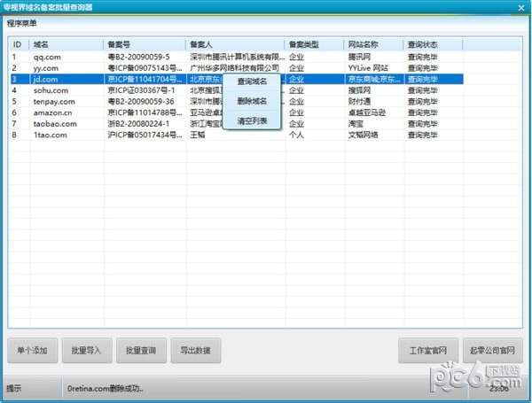Click the 批量导入 button

(87, 350)
